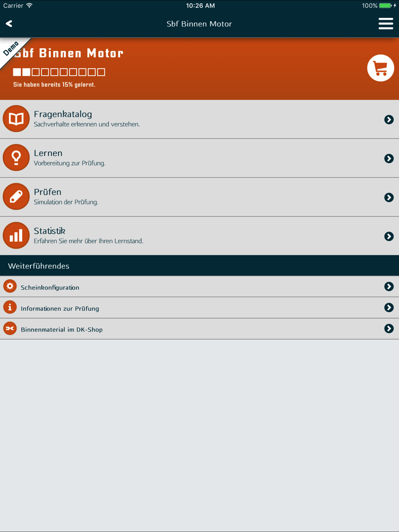The width and height of the screenshot is (399, 532).
Task: Select the Statistik menu entry
Action: (199, 236)
